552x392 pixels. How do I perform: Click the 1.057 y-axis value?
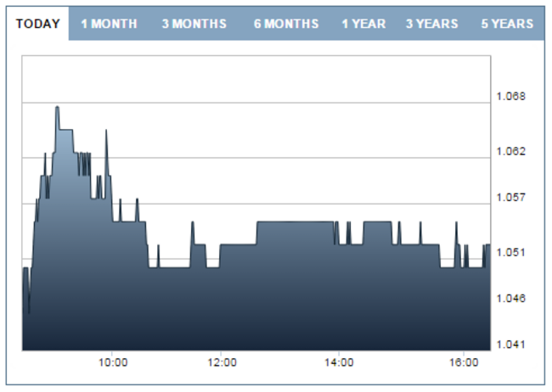(x=511, y=198)
